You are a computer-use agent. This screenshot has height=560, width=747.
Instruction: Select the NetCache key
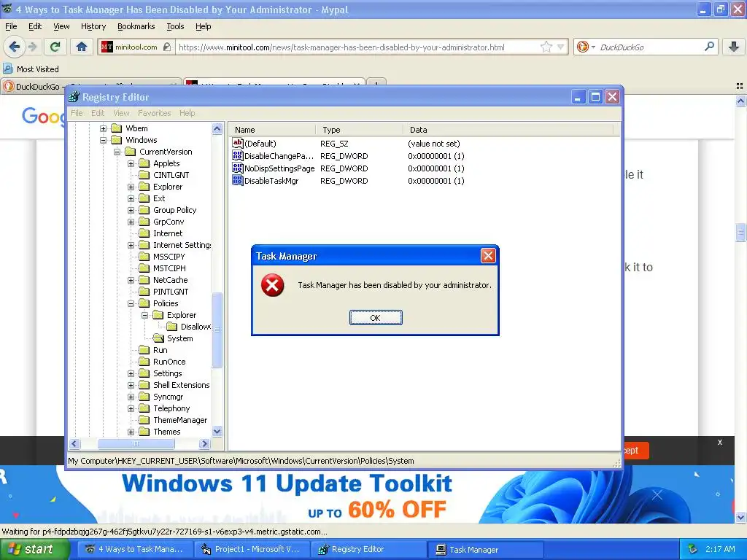point(163,280)
